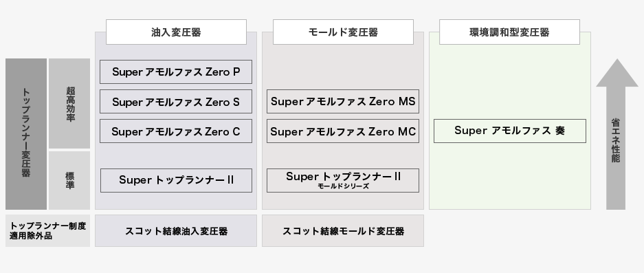Image resolution: width=644 pixels, height=273 pixels.
Task: Open スコット結線油入変圧器 link
Action: tap(176, 230)
